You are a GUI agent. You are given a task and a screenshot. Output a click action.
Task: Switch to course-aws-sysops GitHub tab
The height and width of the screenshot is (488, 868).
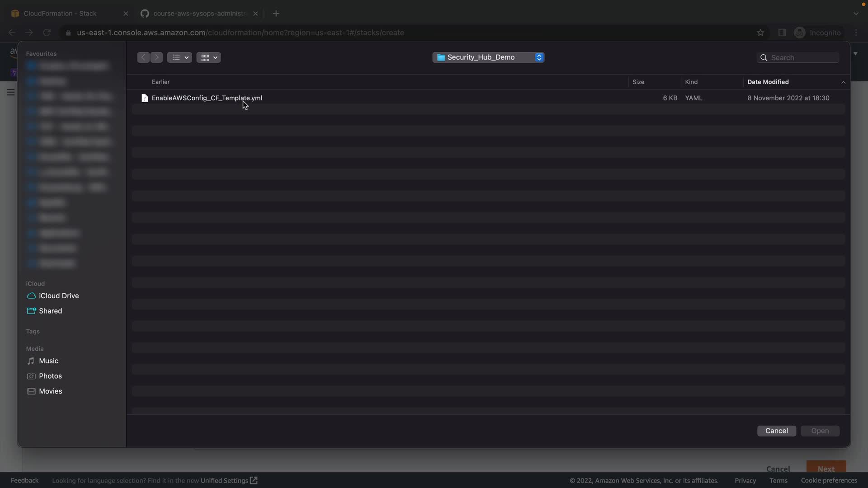(199, 14)
